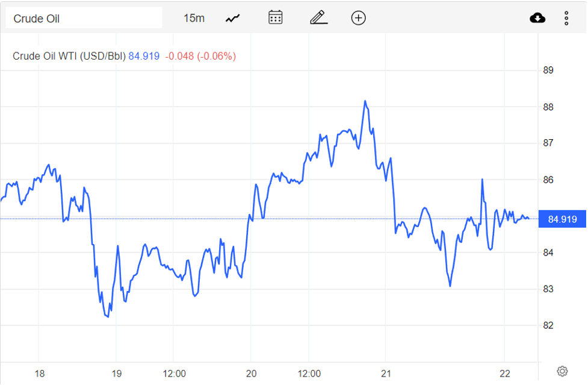
Task: Click the plus circle add-comparison icon
Action: click(358, 18)
